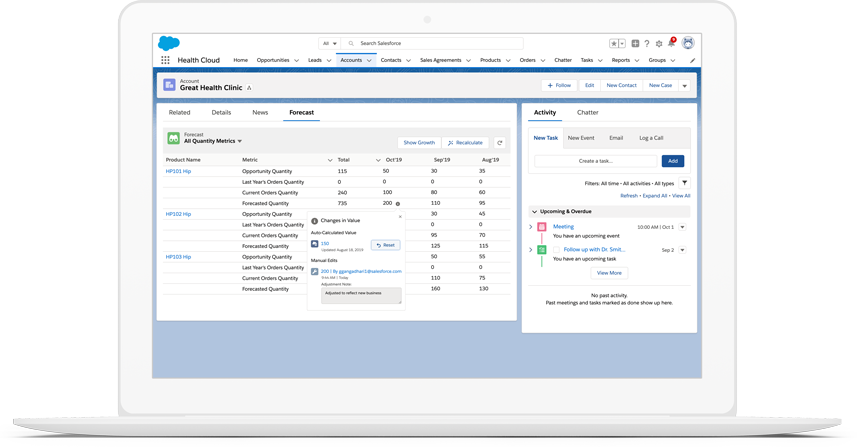This screenshot has height=447, width=857.
Task: Select the Email activity tab
Action: [616, 138]
